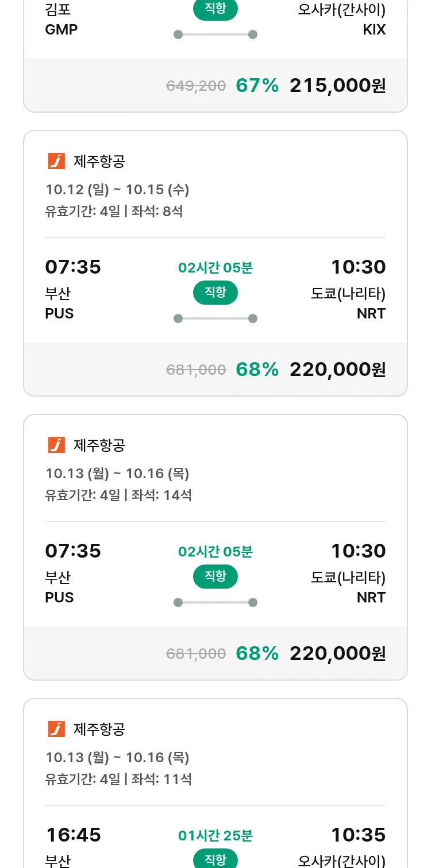
Task: Tap the 직항 badge on the GMP to KIX flight
Action: [x=215, y=10]
